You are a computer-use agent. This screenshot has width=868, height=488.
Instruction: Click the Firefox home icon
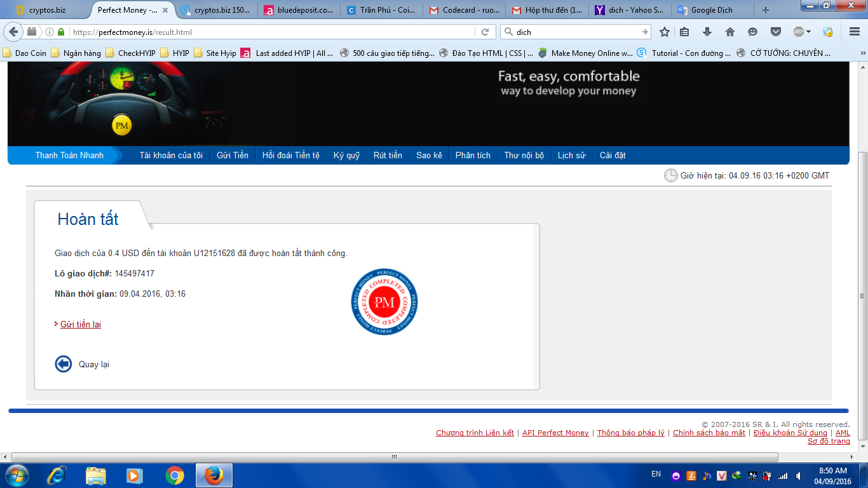click(730, 32)
